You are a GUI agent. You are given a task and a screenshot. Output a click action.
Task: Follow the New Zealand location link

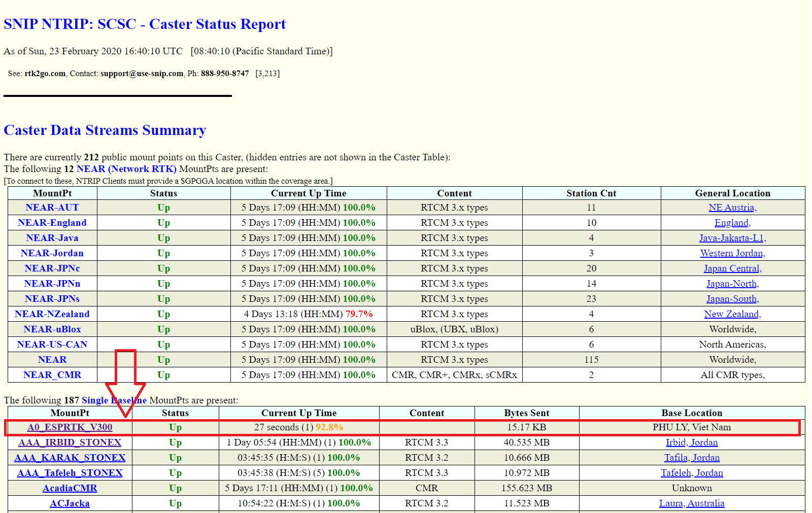click(732, 314)
